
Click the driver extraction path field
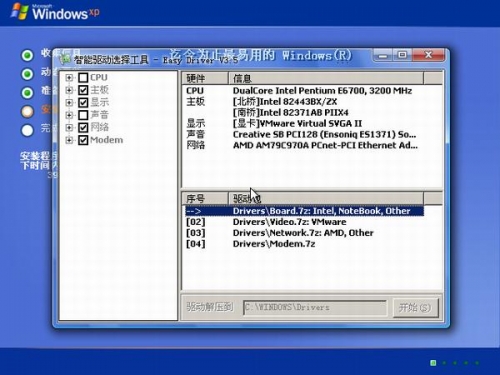315,307
